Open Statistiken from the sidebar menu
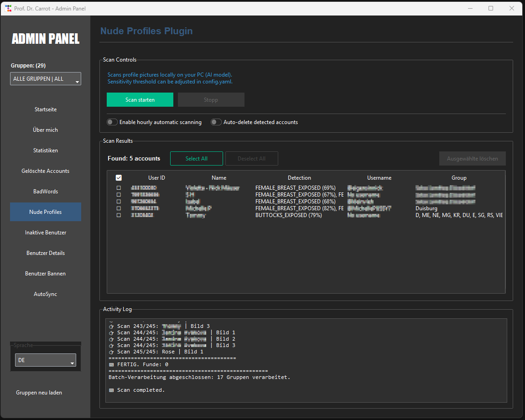 [46, 150]
